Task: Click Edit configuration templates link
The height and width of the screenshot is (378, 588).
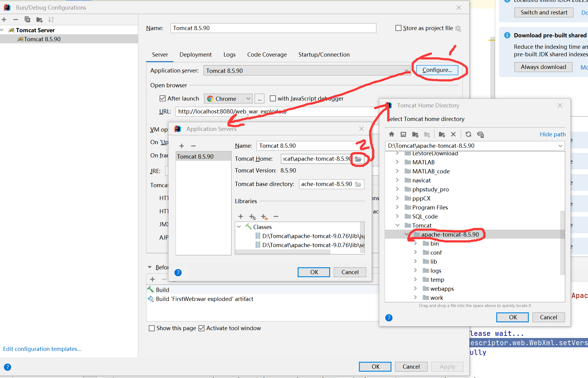Action: pos(42,349)
